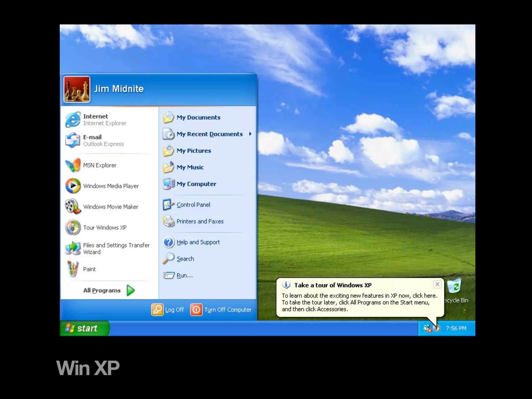Open Windows Media Player icon
The width and height of the screenshot is (532, 399).
tap(73, 186)
